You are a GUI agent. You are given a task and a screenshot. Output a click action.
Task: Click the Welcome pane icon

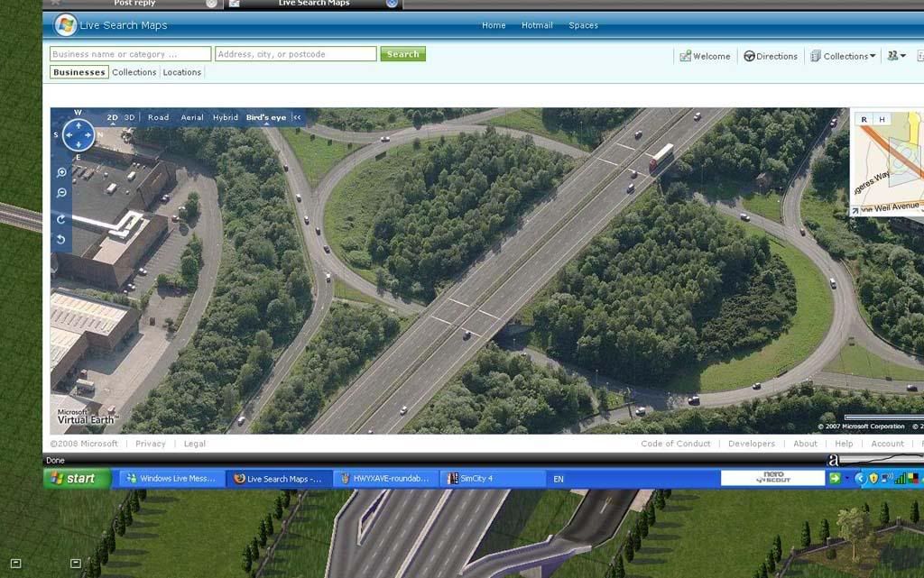[x=685, y=56]
